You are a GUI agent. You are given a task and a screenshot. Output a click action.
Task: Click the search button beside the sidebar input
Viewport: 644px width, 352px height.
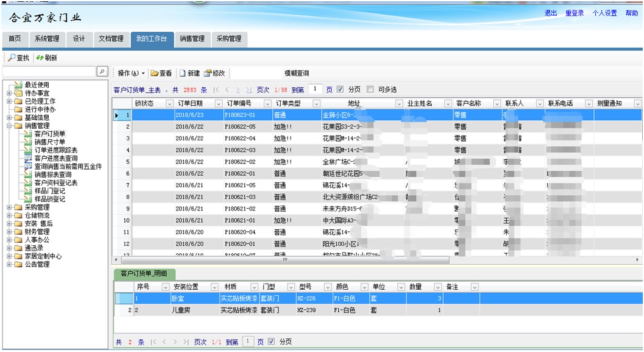tap(103, 72)
